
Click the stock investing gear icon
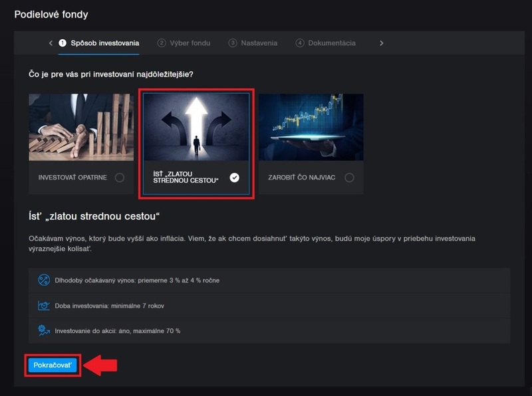[x=45, y=330]
